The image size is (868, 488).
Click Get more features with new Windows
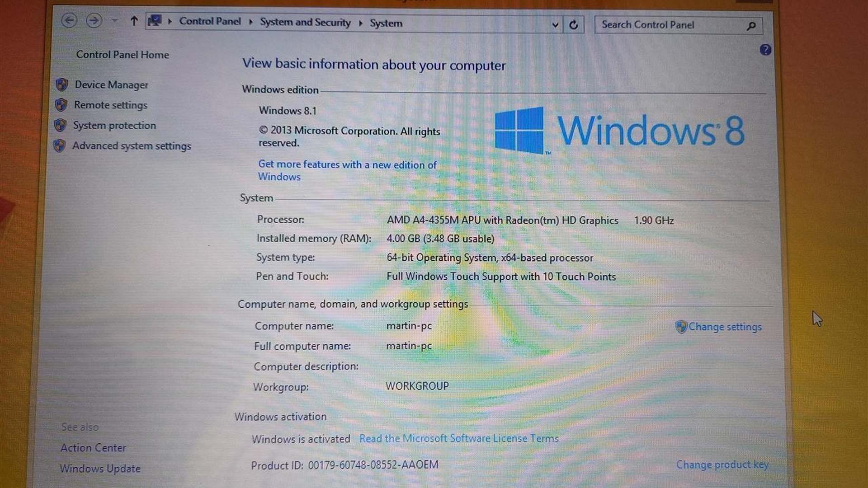tap(348, 170)
